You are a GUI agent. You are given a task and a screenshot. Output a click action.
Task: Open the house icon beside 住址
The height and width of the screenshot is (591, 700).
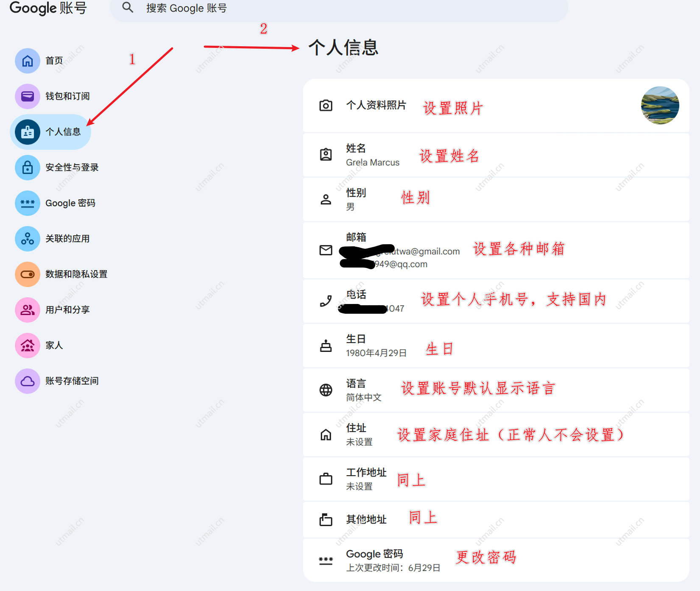coord(326,435)
